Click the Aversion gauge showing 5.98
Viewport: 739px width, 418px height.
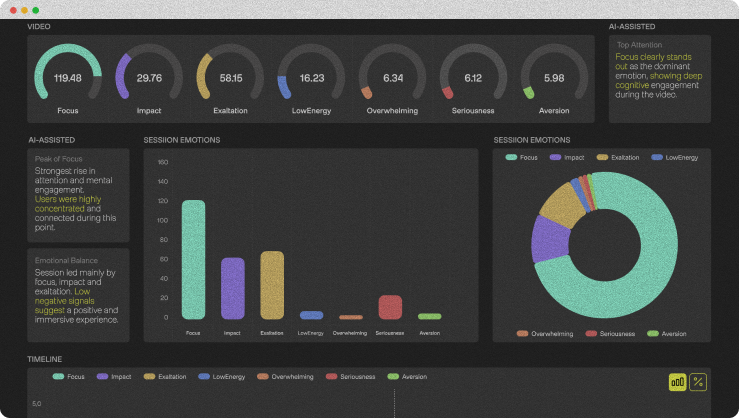553,78
